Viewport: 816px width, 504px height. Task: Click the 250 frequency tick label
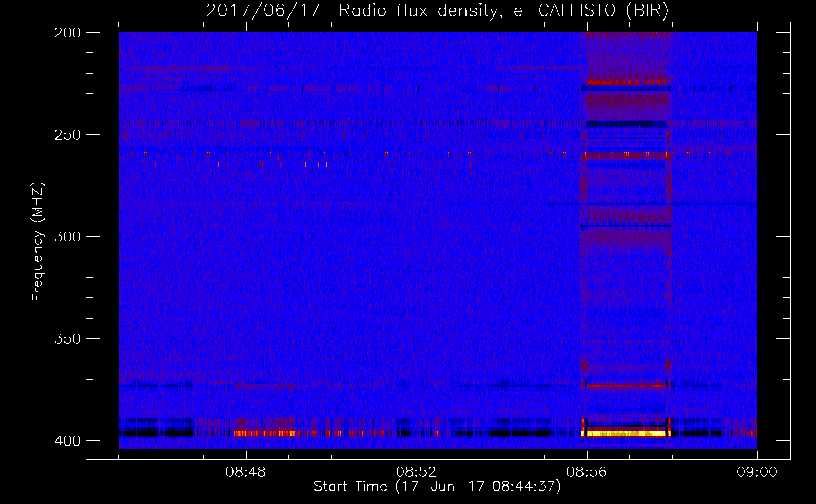pyautogui.click(x=68, y=135)
